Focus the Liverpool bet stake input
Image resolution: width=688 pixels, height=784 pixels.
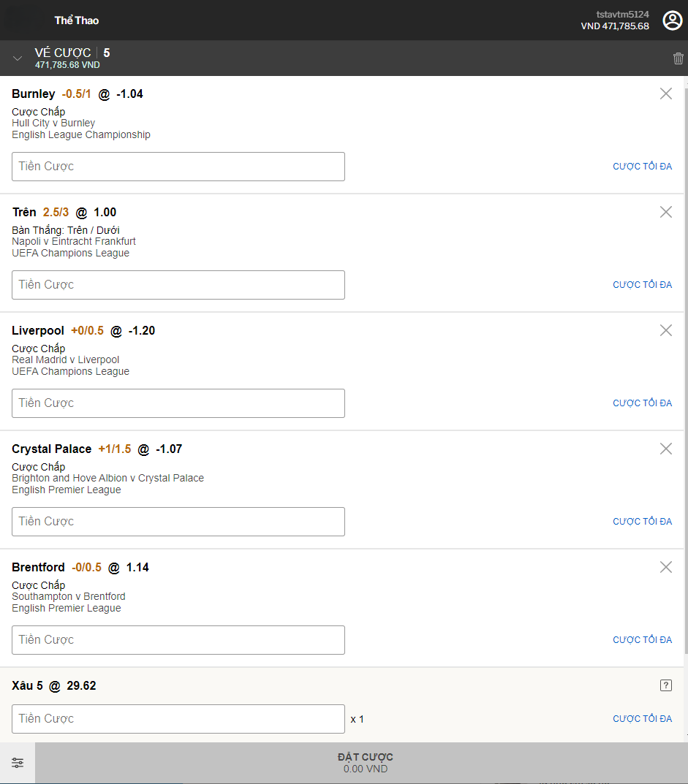click(x=178, y=403)
